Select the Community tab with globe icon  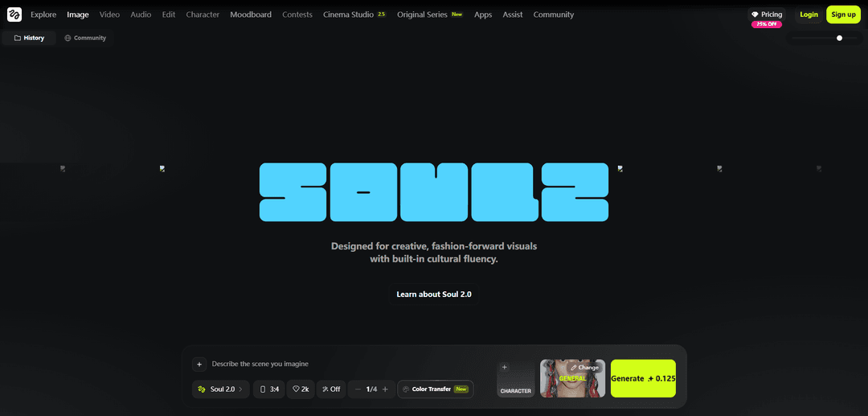(x=85, y=39)
